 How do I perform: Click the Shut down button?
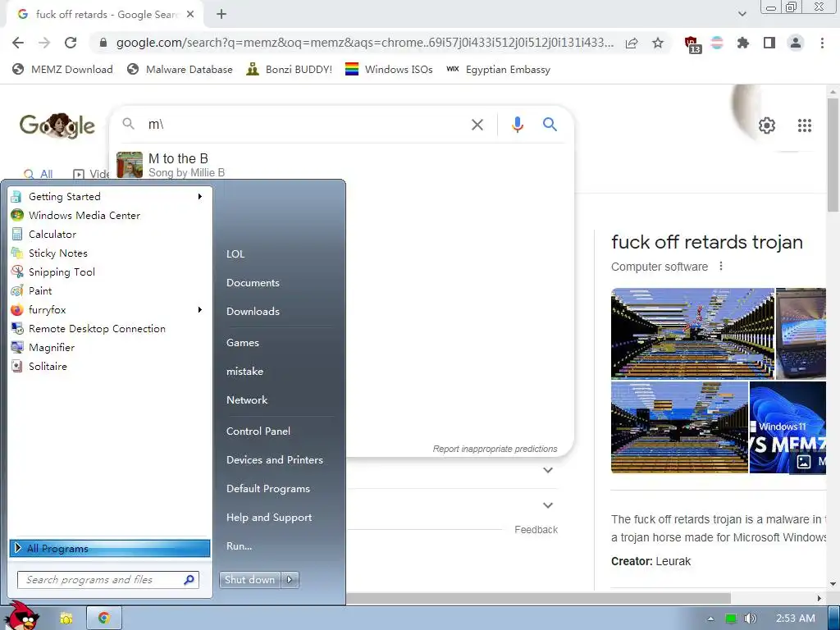(250, 580)
